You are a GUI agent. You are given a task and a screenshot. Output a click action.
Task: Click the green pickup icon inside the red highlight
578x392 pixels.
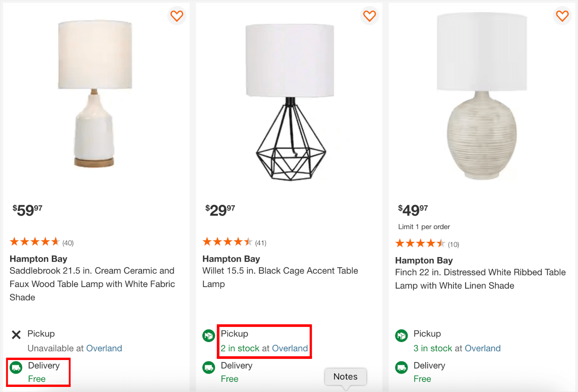click(x=209, y=335)
